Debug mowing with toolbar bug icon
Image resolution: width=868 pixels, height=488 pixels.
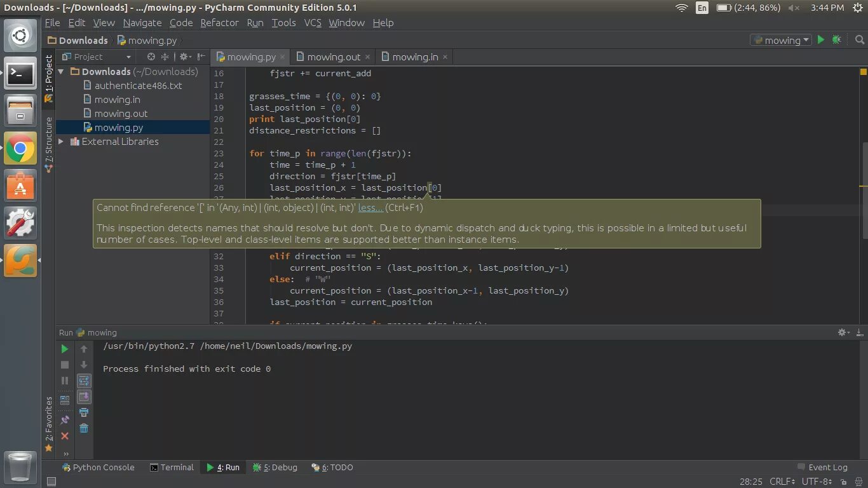pyautogui.click(x=836, y=40)
